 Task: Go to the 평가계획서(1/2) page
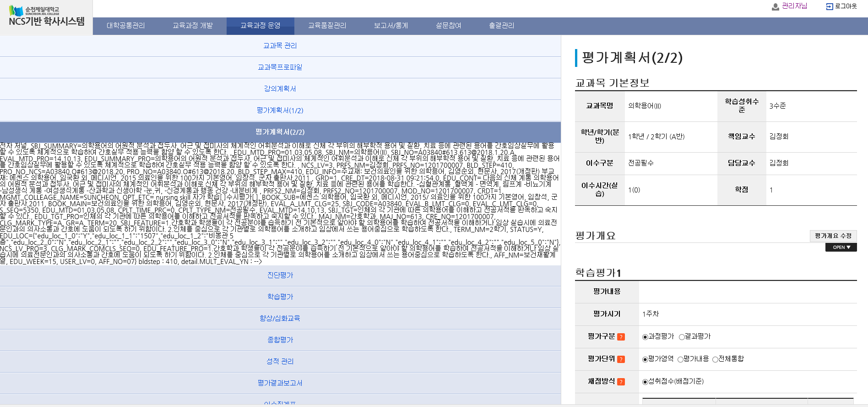pyautogui.click(x=280, y=110)
